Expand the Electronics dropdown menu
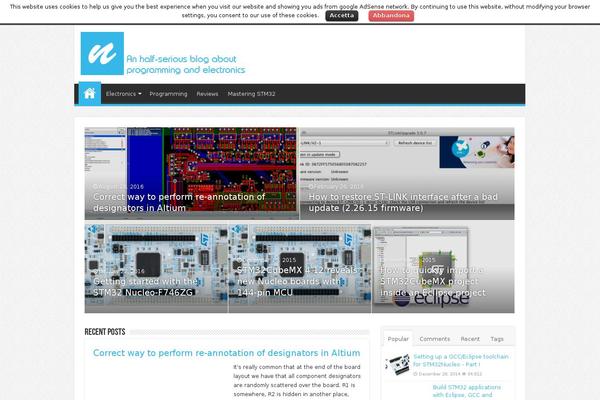This screenshot has width=600, height=400. tap(123, 94)
